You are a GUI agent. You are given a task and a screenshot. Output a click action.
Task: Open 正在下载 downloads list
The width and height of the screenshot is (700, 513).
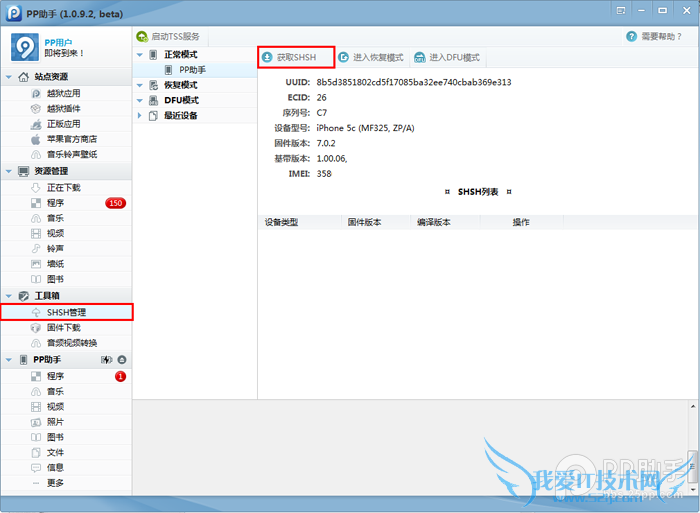tap(66, 188)
